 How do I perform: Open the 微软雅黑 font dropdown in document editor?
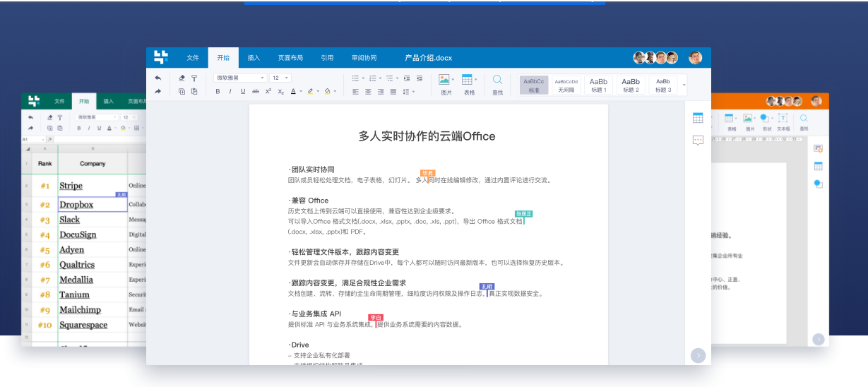pyautogui.click(x=240, y=78)
